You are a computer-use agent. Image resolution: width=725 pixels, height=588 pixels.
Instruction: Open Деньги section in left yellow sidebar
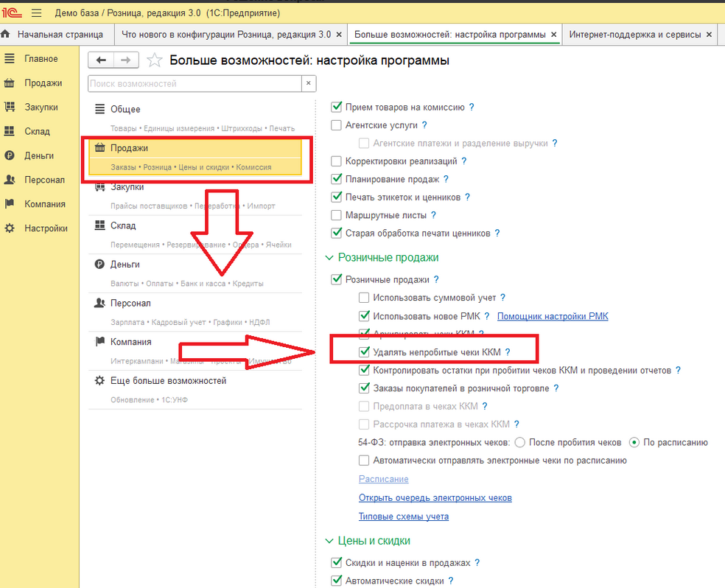click(x=41, y=155)
